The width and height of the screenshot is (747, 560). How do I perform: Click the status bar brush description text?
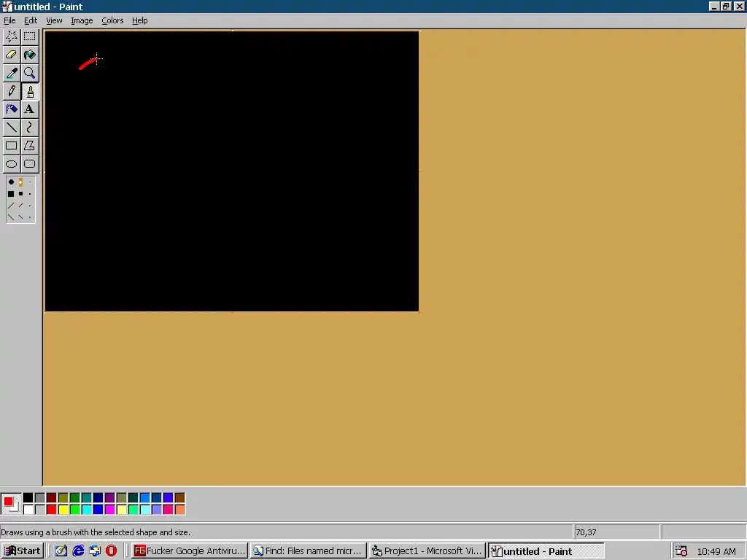(x=96, y=532)
